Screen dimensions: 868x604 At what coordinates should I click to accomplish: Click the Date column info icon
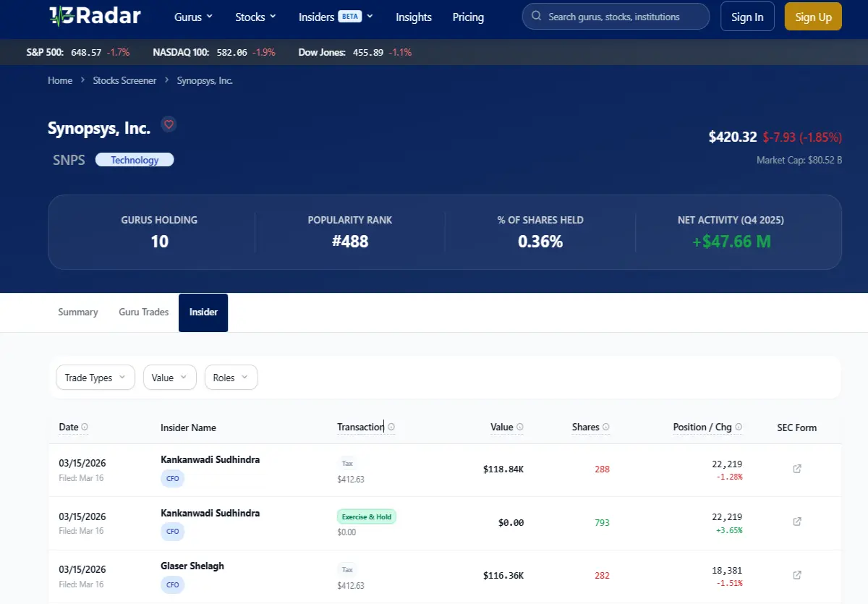coord(85,427)
